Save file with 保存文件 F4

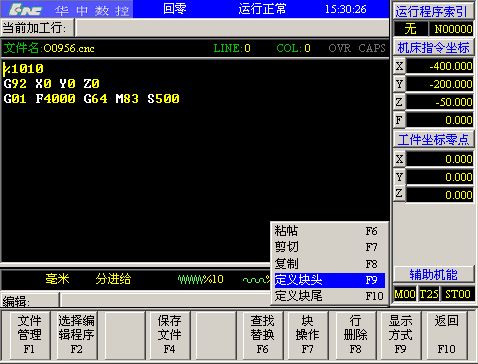(x=169, y=335)
